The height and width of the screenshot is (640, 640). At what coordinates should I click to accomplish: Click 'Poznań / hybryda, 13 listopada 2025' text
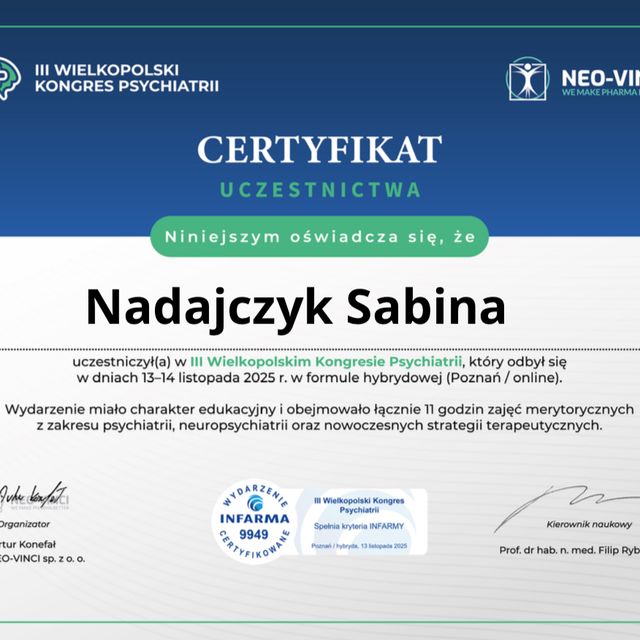click(359, 546)
